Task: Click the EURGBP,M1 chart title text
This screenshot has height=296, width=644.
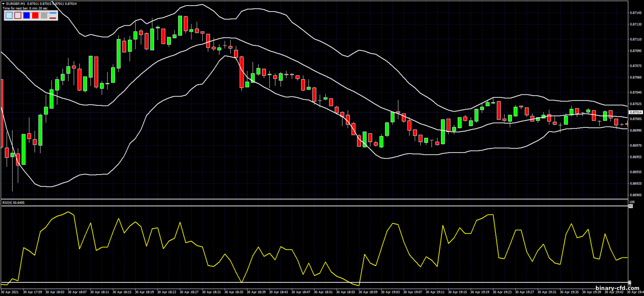Action: click(16, 3)
